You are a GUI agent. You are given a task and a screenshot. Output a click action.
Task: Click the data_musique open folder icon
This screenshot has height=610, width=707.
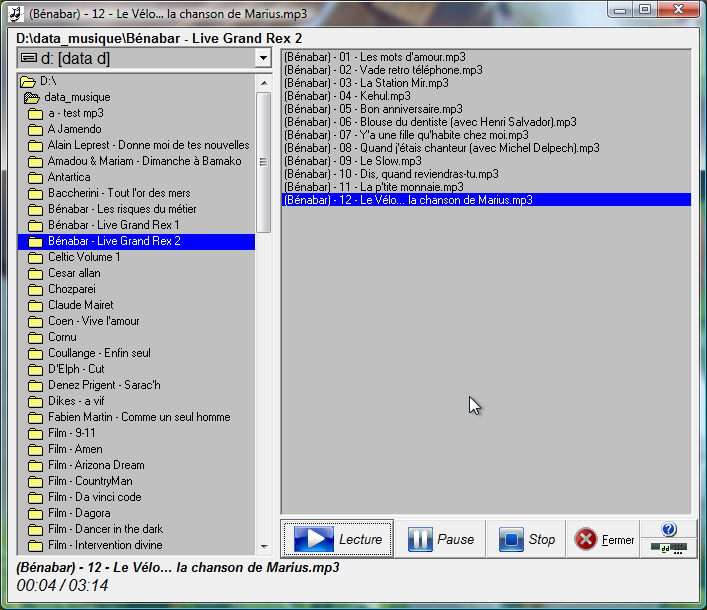(x=32, y=97)
